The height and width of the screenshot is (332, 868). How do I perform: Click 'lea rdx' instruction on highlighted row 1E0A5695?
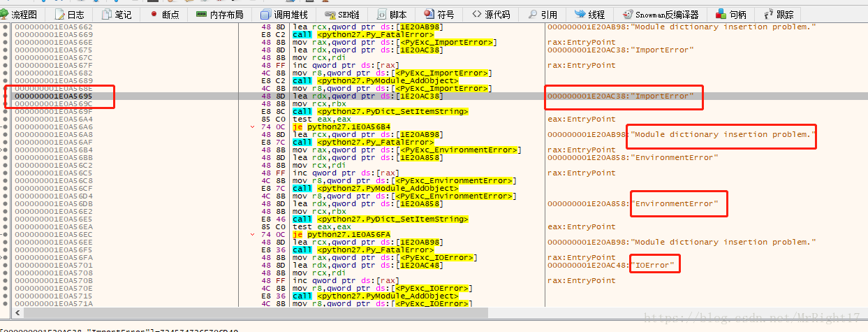[x=368, y=96]
